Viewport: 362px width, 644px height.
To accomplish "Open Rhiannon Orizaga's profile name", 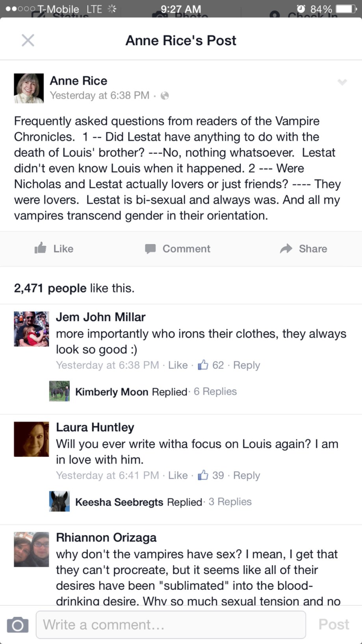I will coord(106,538).
